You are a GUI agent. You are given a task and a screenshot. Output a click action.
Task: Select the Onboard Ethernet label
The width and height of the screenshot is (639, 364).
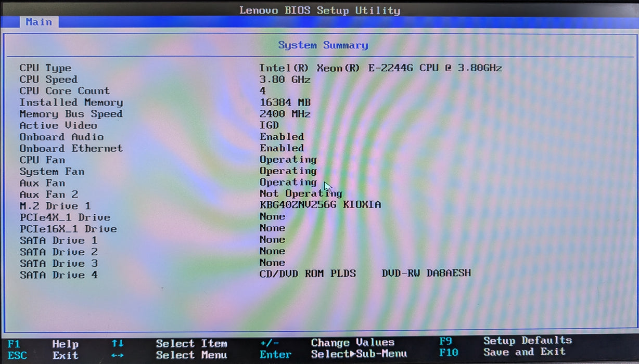point(71,148)
